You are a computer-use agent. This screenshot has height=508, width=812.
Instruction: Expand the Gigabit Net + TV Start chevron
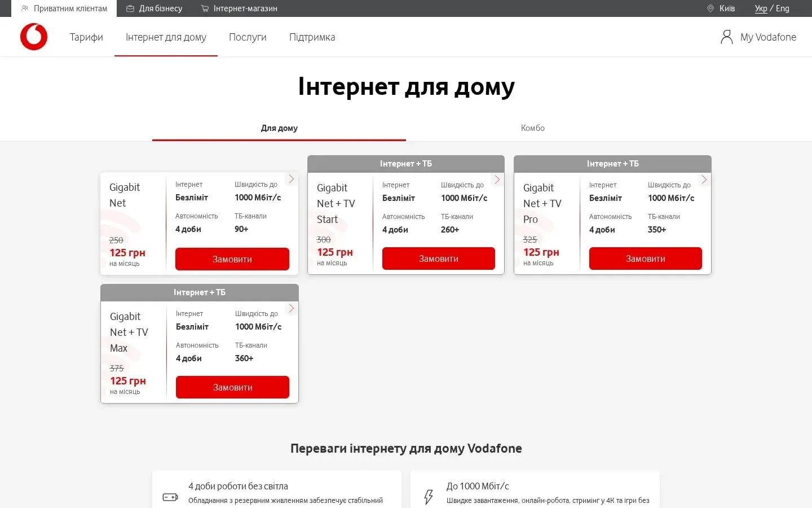click(497, 179)
